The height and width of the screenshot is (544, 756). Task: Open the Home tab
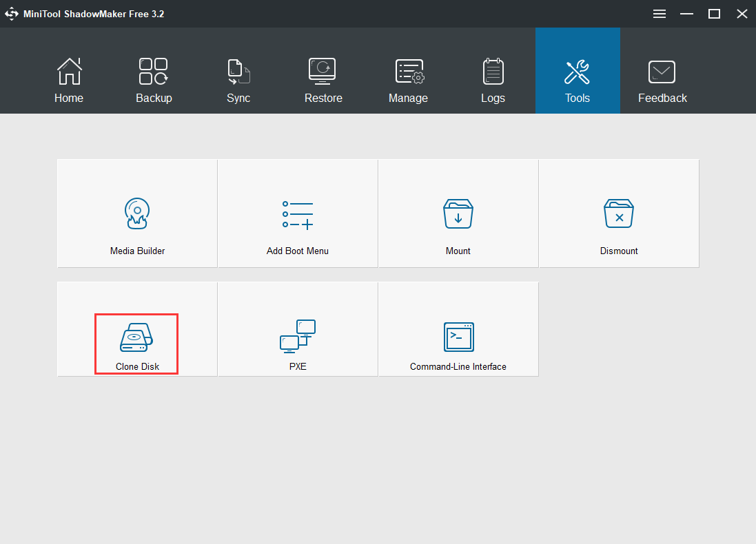point(69,71)
